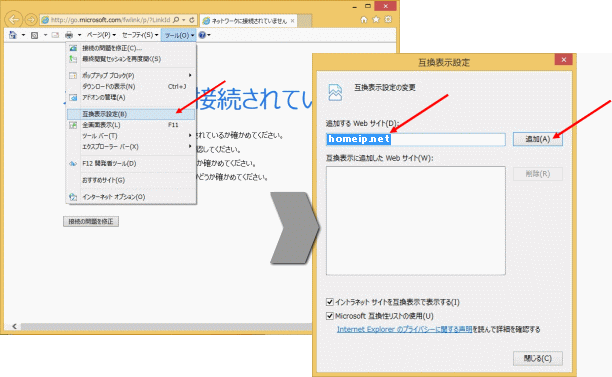612x377 pixels.
Task: Select ダウンロードの表示(N) menu item
Action: point(131,86)
